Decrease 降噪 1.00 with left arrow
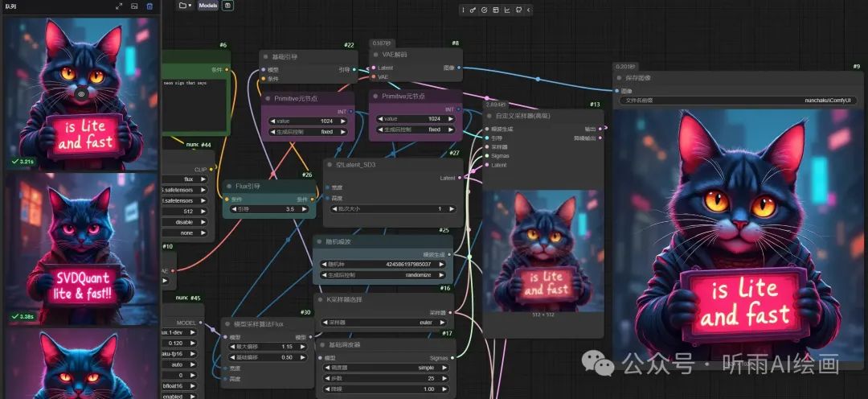The image size is (868, 399). (328, 389)
